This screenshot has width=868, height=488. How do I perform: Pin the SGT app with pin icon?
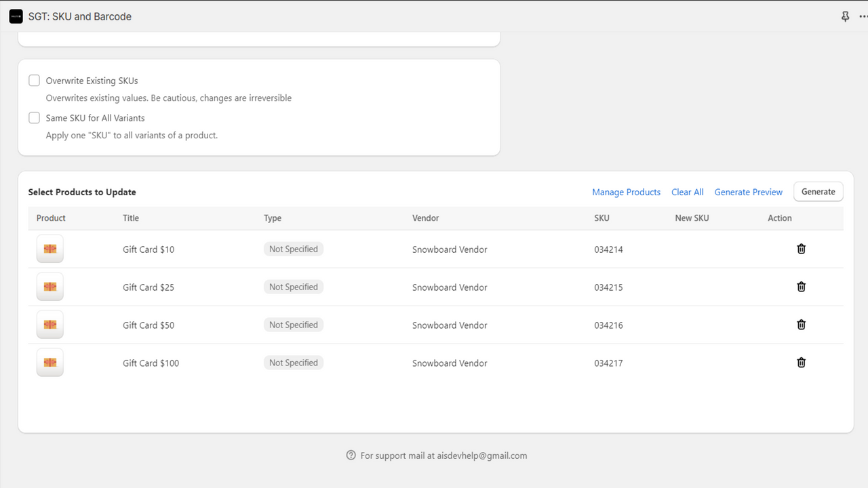845,16
